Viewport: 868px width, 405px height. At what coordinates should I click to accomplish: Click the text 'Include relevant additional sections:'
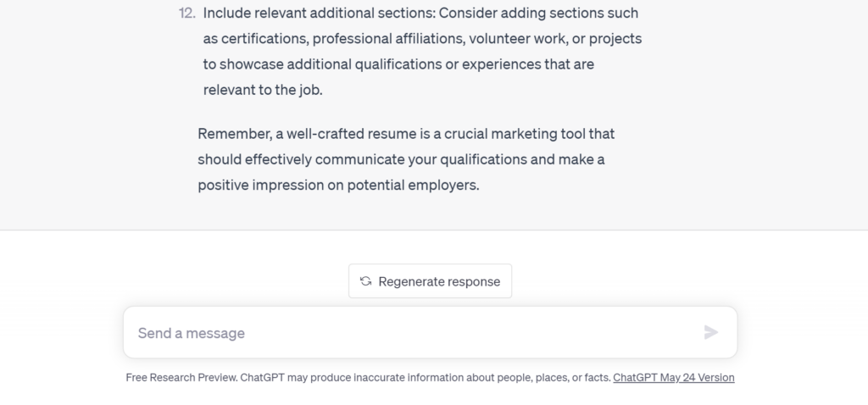[320, 14]
